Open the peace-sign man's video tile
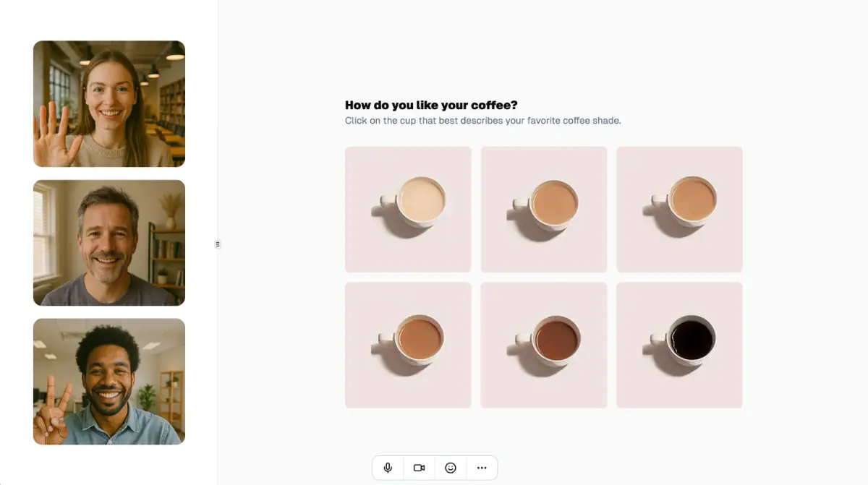Image resolution: width=868 pixels, height=485 pixels. click(109, 382)
